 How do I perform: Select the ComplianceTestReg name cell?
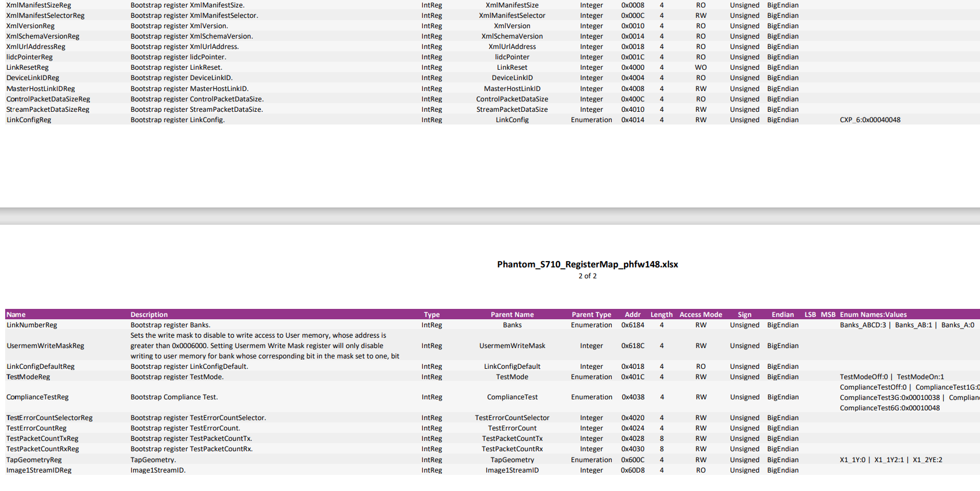pyautogui.click(x=37, y=397)
